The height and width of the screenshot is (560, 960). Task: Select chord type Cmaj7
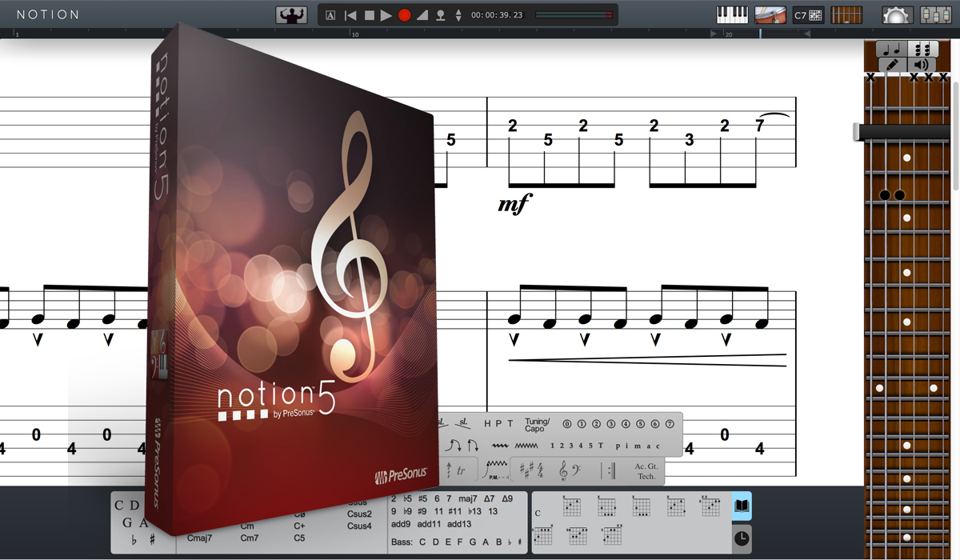(200, 538)
